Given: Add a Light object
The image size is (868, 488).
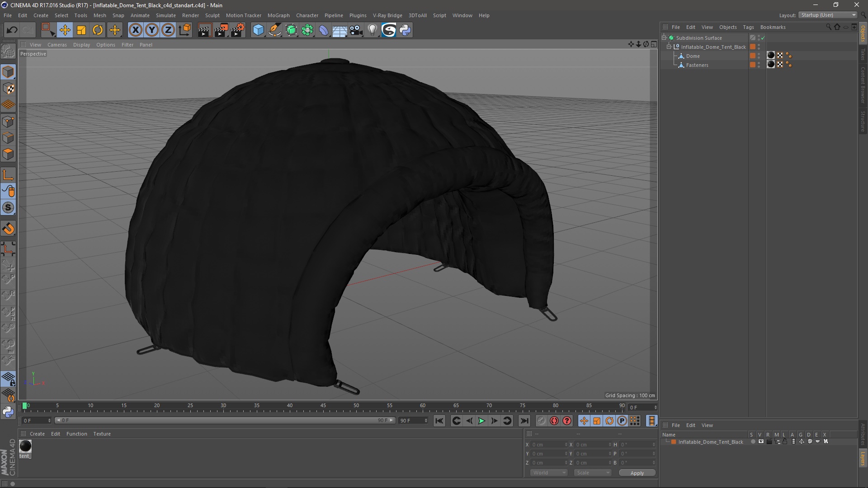Looking at the screenshot, I should (372, 30).
